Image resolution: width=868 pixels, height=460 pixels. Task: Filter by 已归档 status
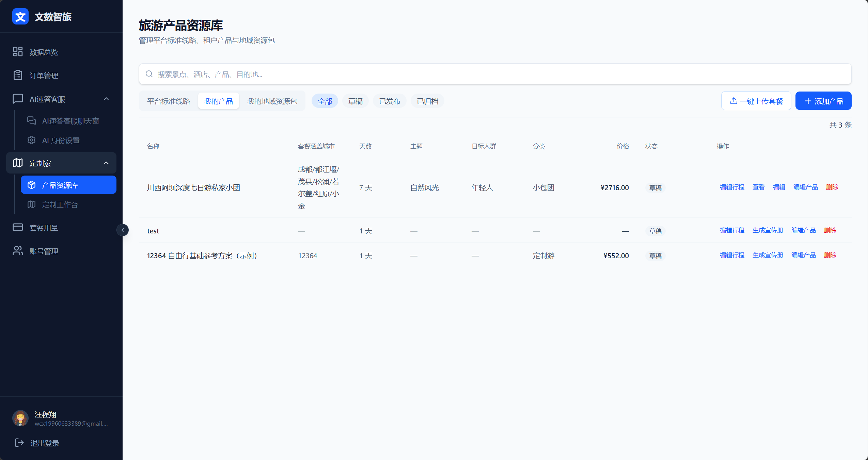427,101
